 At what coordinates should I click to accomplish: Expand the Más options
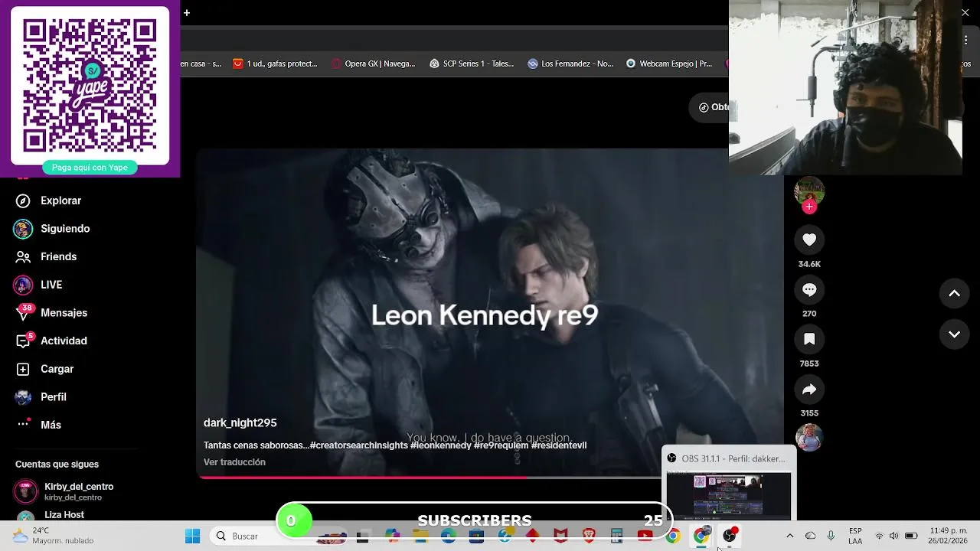[39, 425]
